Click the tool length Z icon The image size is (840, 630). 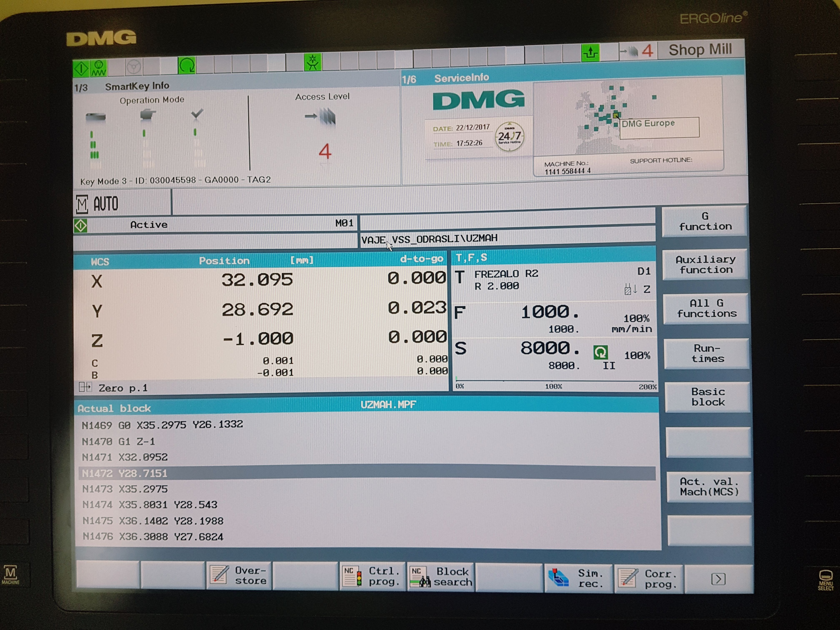630,289
